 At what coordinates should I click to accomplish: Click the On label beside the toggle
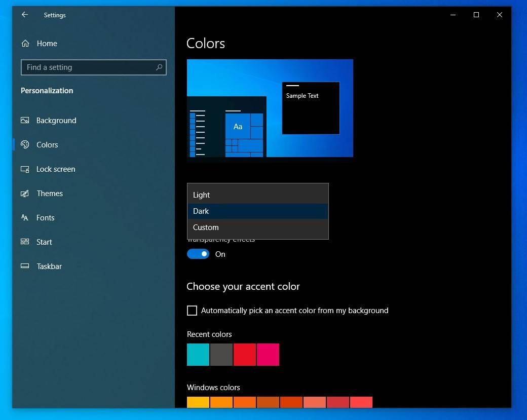click(220, 254)
